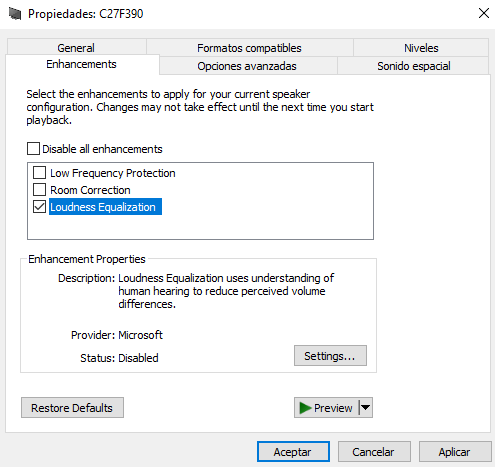The width and height of the screenshot is (495, 467).
Task: Go to the Niveles tab
Action: point(421,48)
